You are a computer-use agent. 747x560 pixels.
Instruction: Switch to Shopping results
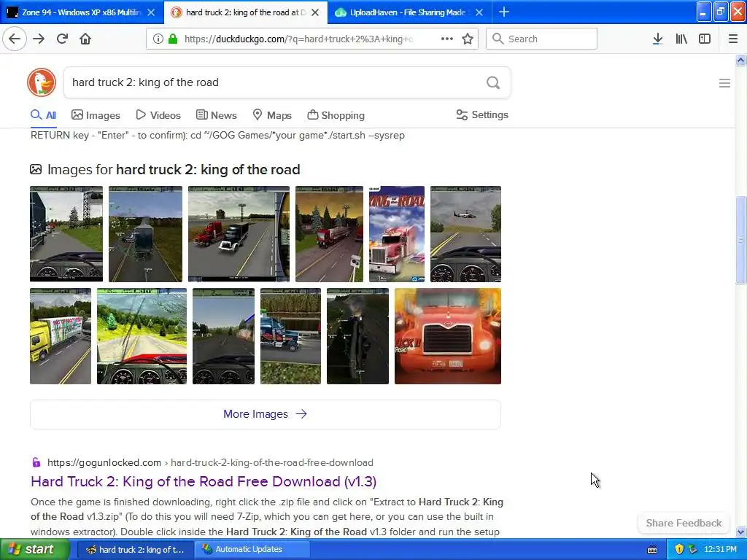336,115
